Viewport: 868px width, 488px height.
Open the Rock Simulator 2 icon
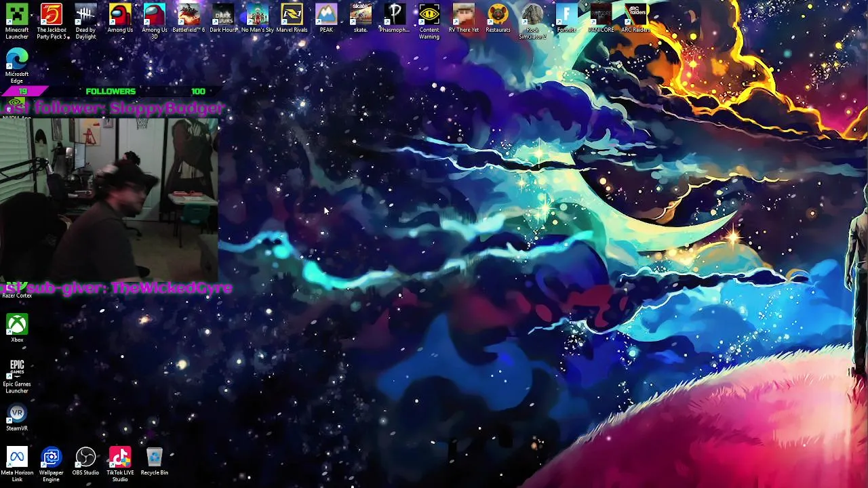[532, 21]
